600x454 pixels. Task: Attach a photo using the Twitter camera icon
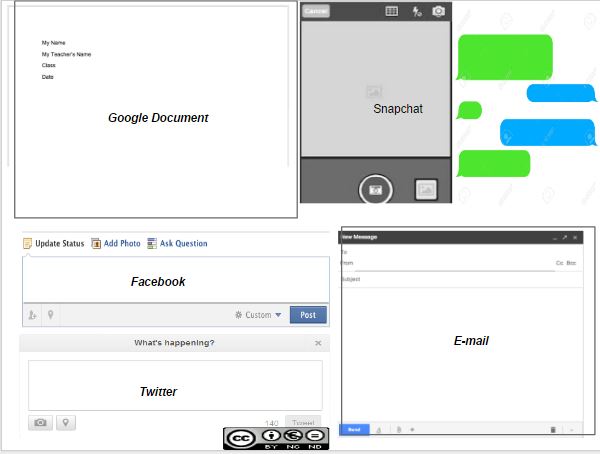pos(40,423)
